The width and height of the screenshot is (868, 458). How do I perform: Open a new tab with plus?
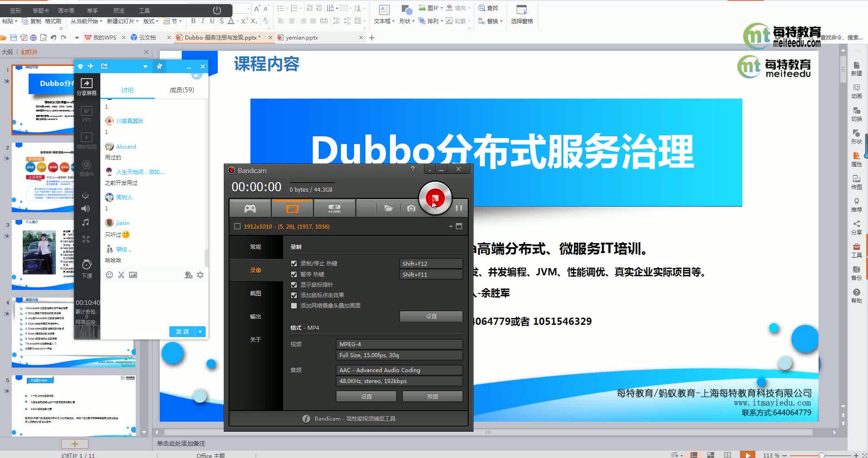click(372, 38)
